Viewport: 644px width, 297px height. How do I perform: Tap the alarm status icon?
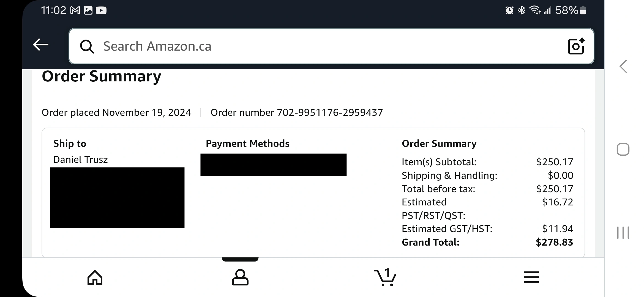(509, 10)
